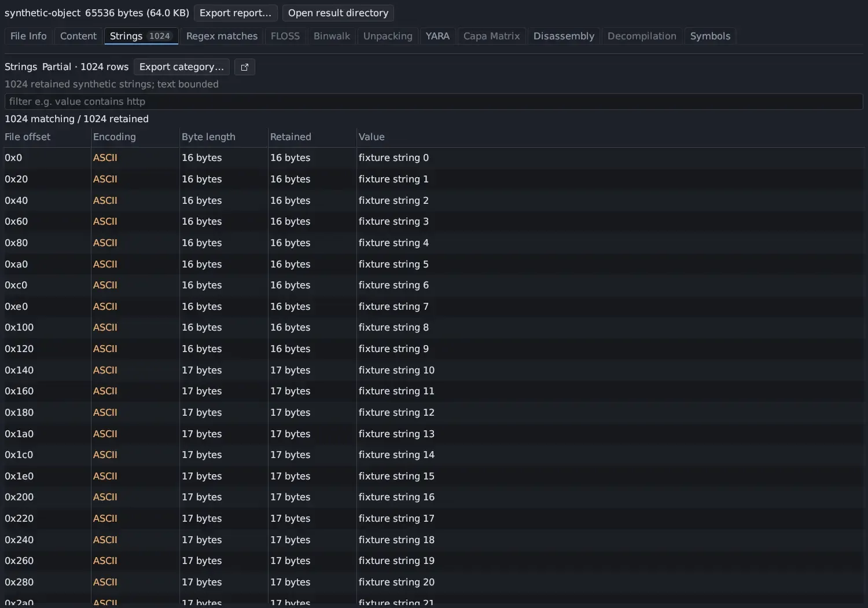This screenshot has height=608, width=868.
Task: Click file offset 0x1a0 cell
Action: coord(19,434)
